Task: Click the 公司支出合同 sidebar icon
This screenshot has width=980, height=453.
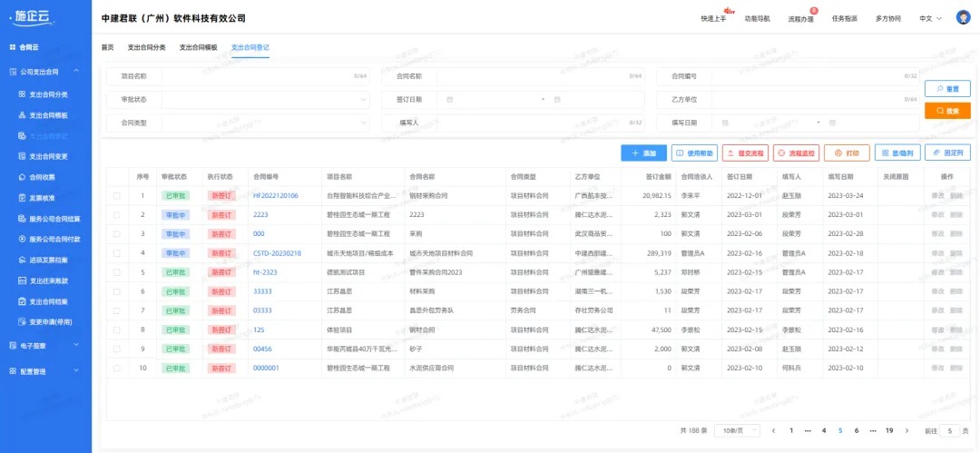Action: pyautogui.click(x=13, y=72)
